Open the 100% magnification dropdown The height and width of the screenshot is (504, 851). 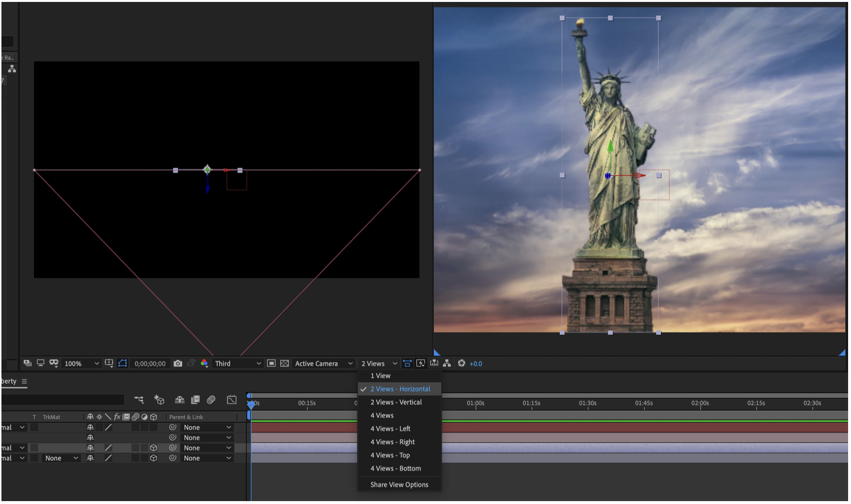tap(82, 364)
